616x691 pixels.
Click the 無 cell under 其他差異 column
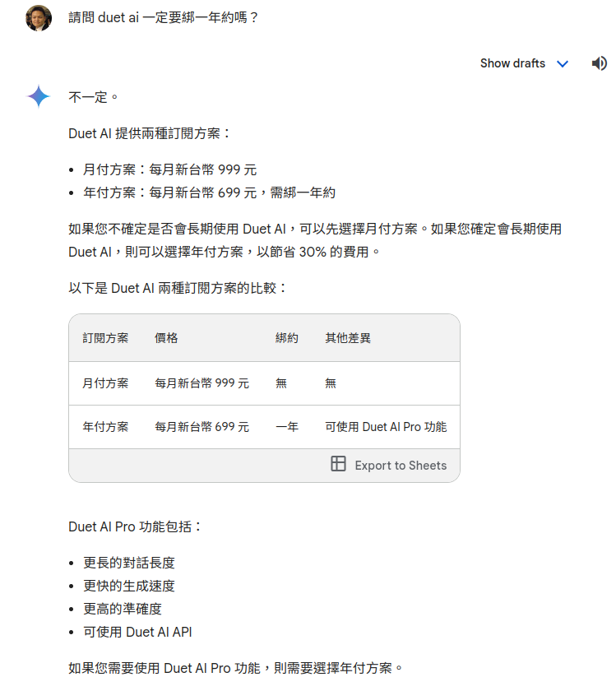[x=331, y=383]
